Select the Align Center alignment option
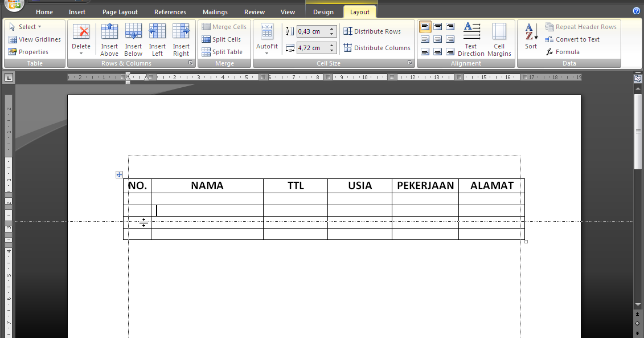 tap(437, 39)
